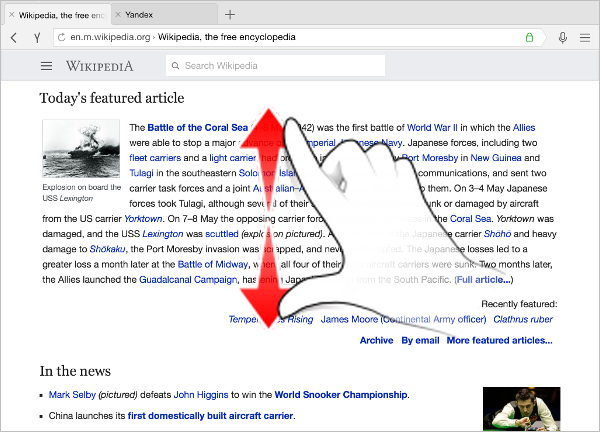Open the Full article link
600x432 pixels.
(484, 279)
